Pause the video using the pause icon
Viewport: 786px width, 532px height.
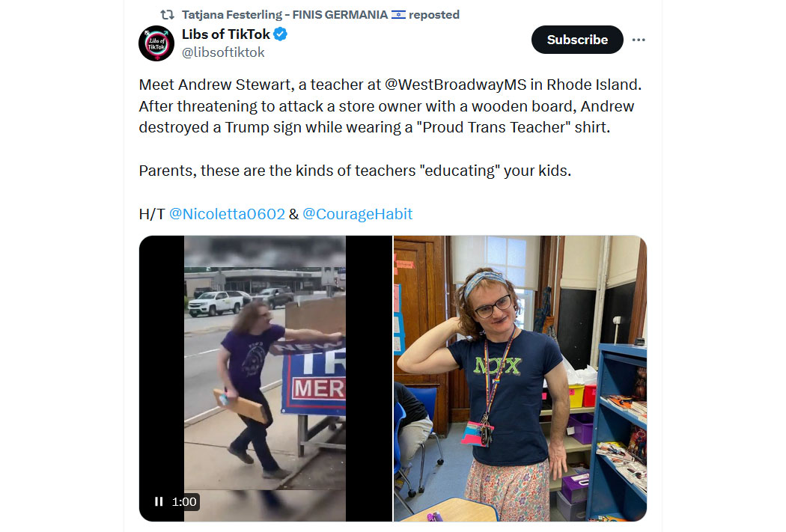159,501
